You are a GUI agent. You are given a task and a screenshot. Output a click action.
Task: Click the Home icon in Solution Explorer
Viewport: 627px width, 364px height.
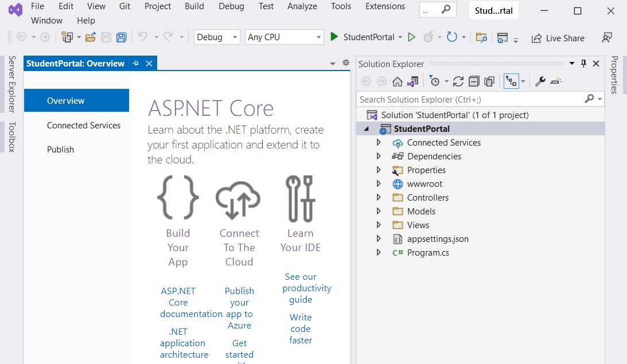[x=398, y=81]
